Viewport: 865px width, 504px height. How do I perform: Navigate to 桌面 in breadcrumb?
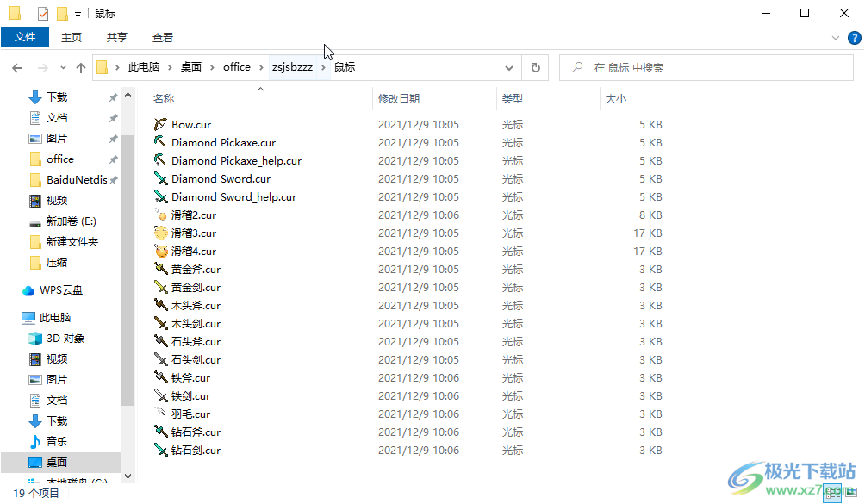(191, 67)
